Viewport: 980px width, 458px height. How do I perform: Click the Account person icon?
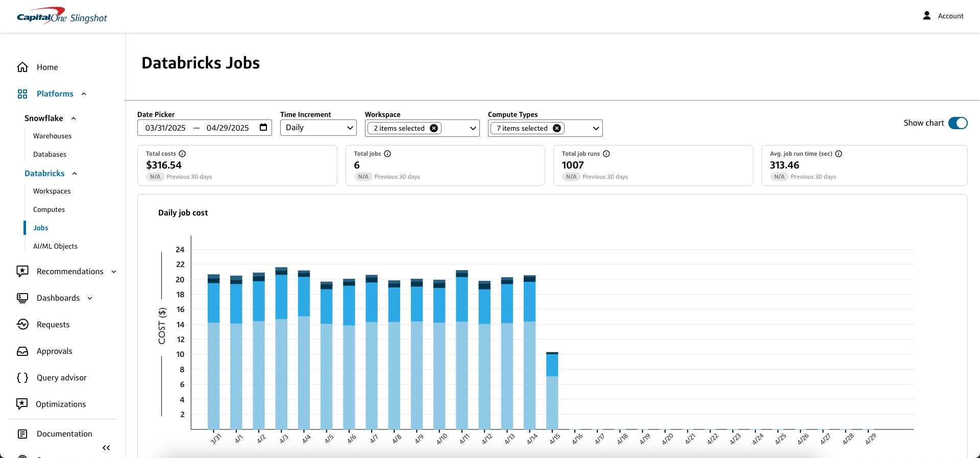(x=927, y=16)
